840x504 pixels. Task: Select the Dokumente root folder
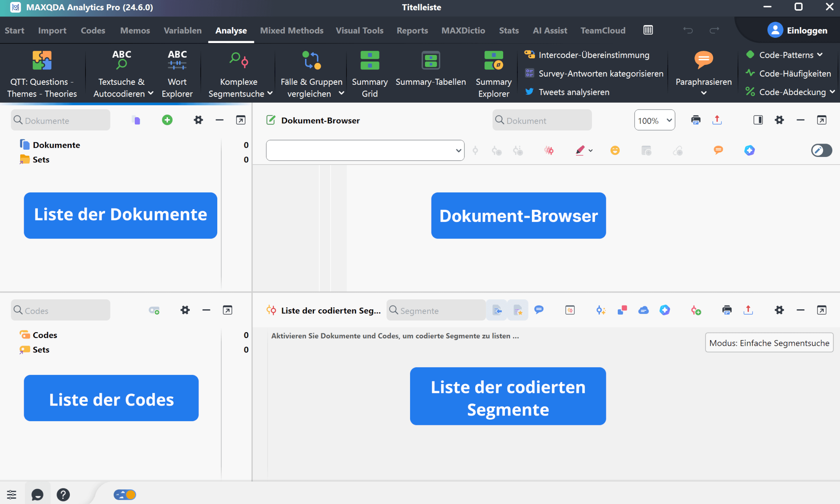click(56, 145)
